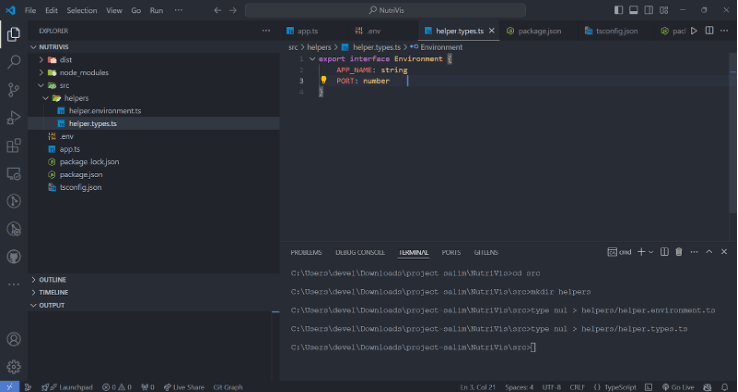Click the NutriVis command center search box
Image resolution: width=738 pixels, height=392 pixels.
[385, 10]
